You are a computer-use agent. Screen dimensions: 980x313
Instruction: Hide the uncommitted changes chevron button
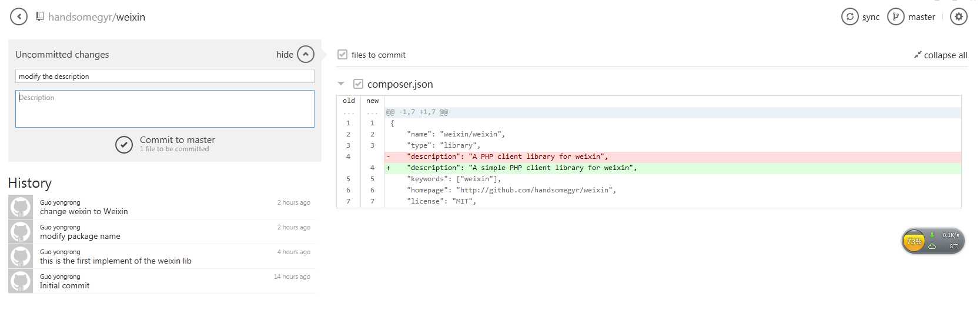tap(306, 54)
